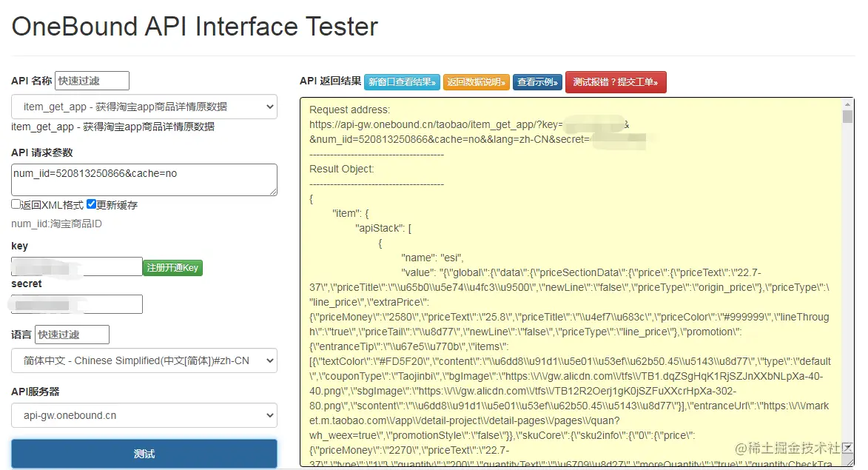Click the green register Key button
Screen dimensions: 868x470
pos(172,268)
